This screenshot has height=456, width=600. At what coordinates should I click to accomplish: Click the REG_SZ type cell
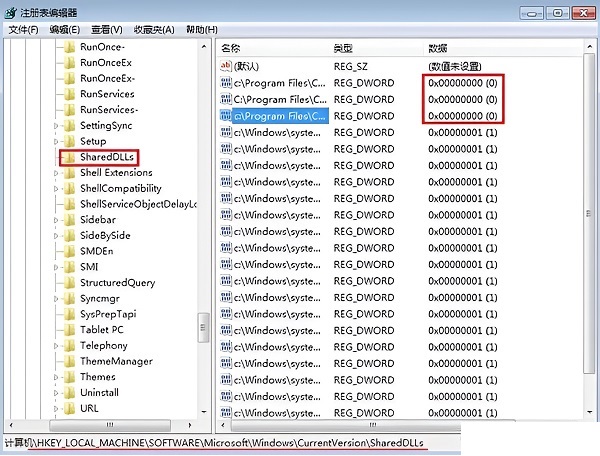tap(351, 66)
